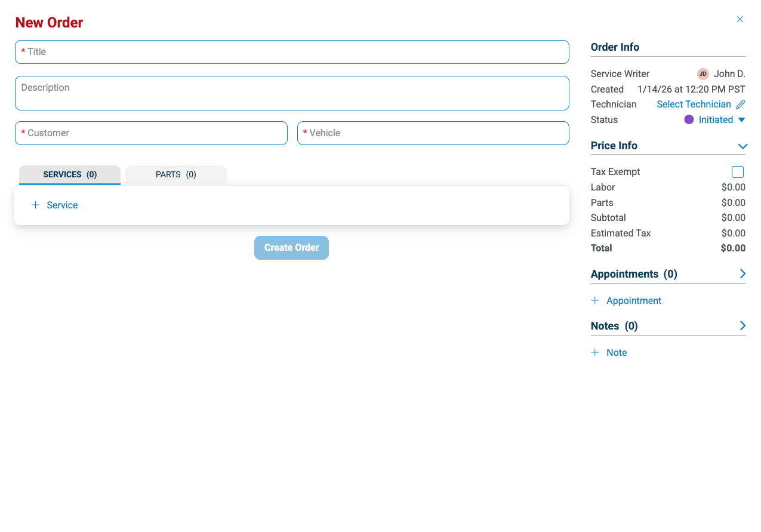Image resolution: width=761 pixels, height=532 pixels.
Task: Expand the Appointments section chevron
Action: (742, 273)
